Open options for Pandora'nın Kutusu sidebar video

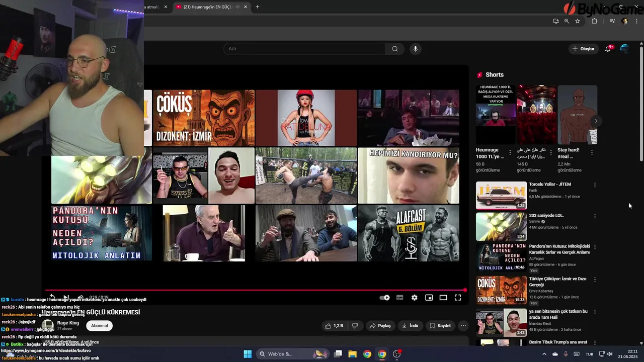click(595, 247)
